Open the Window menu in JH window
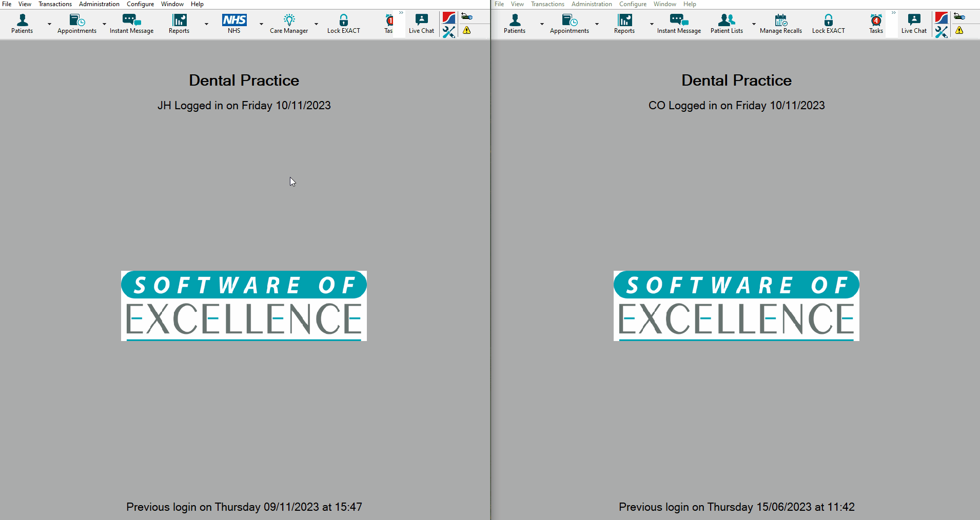 (x=172, y=4)
